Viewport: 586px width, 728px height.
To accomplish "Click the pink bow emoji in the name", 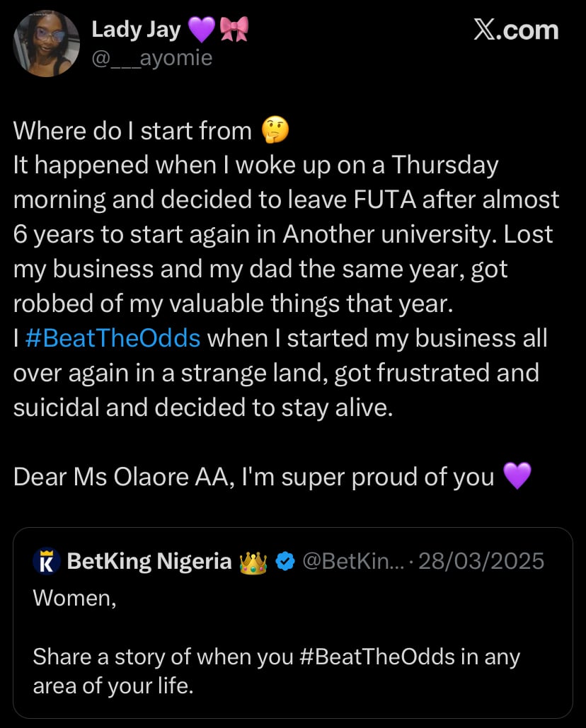I will tap(234, 30).
